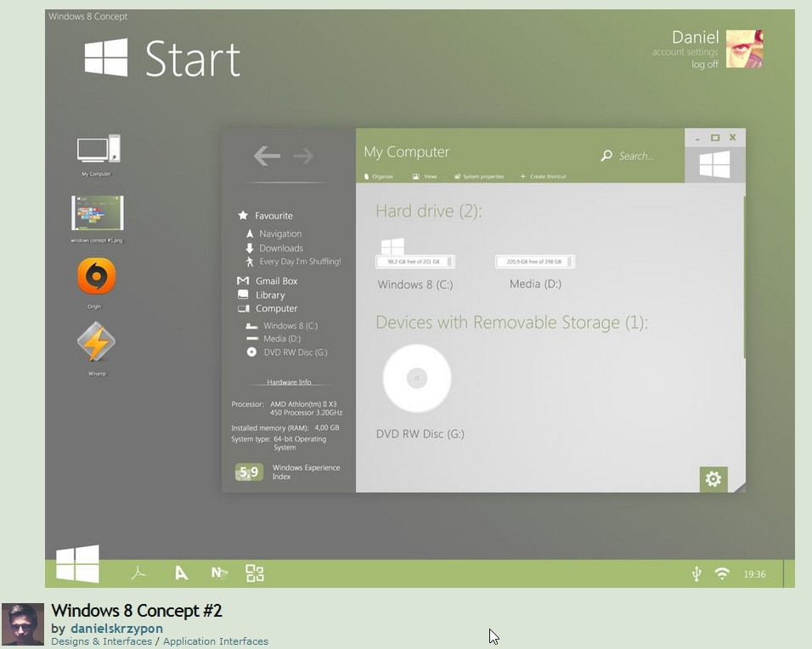Click the C: drive free space bar

pyautogui.click(x=414, y=262)
